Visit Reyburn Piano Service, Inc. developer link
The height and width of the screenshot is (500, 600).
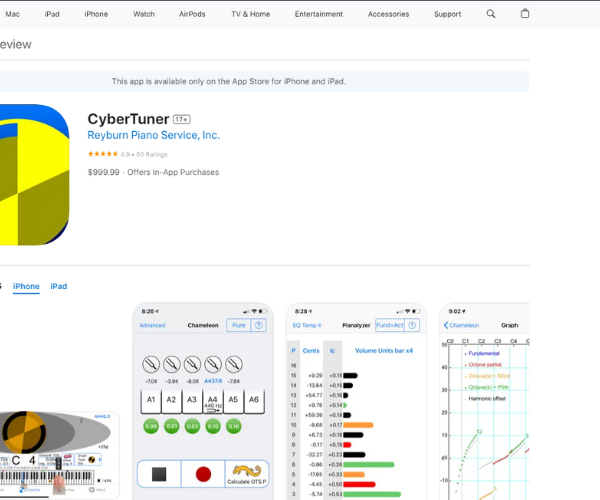point(153,135)
